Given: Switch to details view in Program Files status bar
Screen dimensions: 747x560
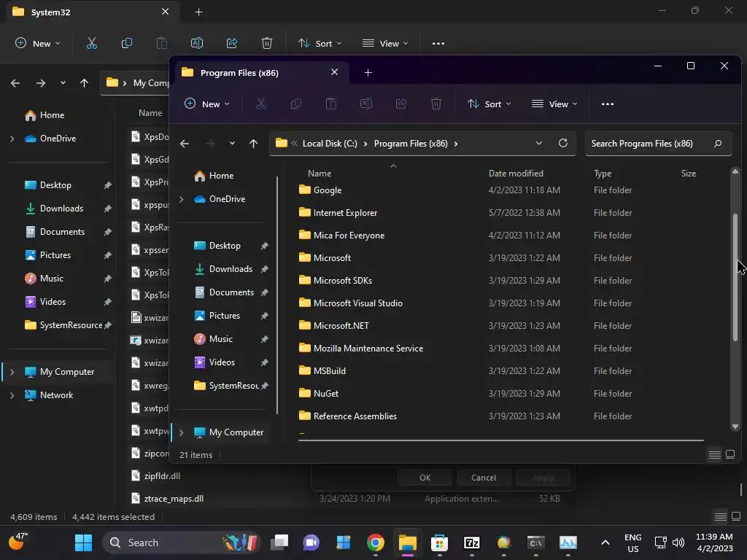Looking at the screenshot, I should 715,455.
